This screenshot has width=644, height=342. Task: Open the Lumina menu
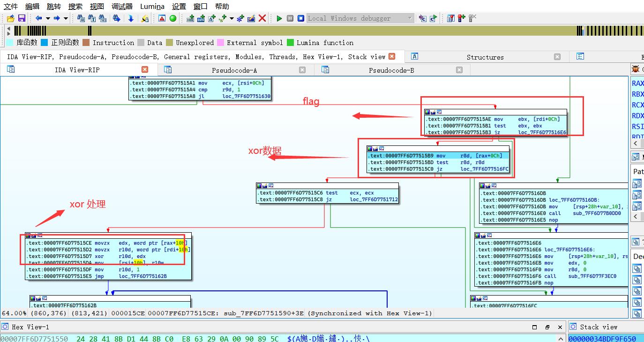(152, 6)
